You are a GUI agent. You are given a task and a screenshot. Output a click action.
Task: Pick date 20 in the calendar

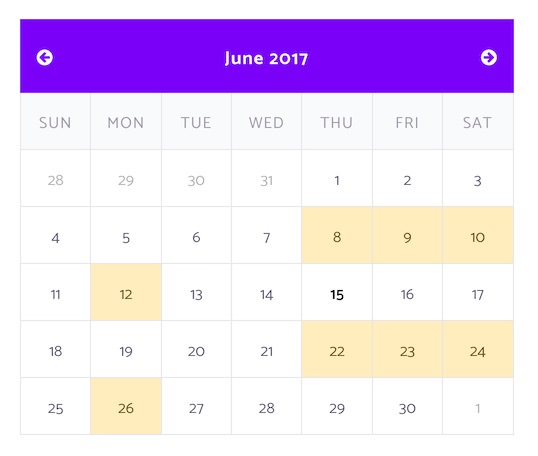(x=196, y=349)
